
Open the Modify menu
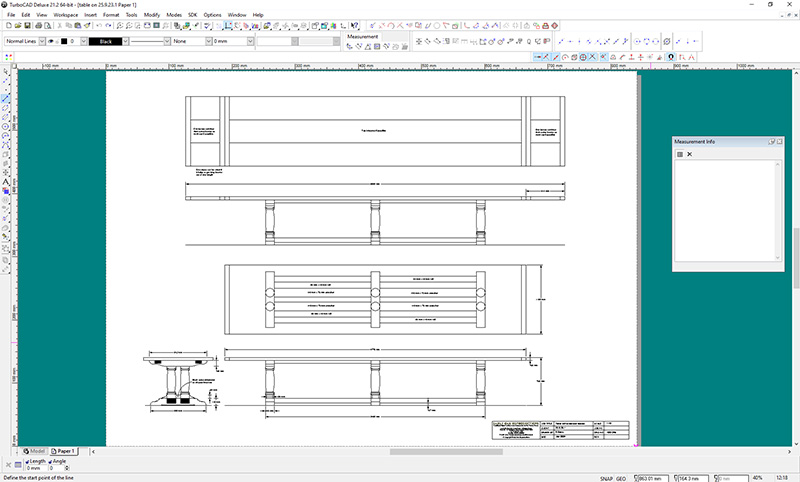(x=151, y=16)
